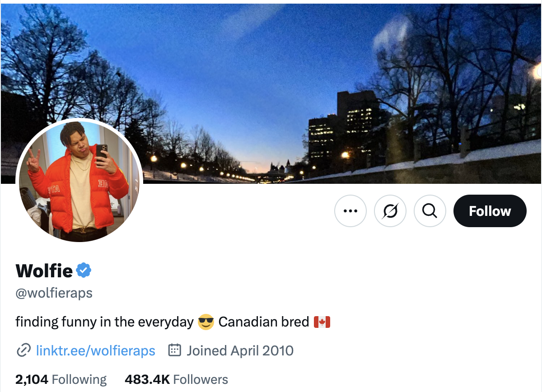Open Wolfie's profile picture
The image size is (542, 392).
click(x=79, y=181)
